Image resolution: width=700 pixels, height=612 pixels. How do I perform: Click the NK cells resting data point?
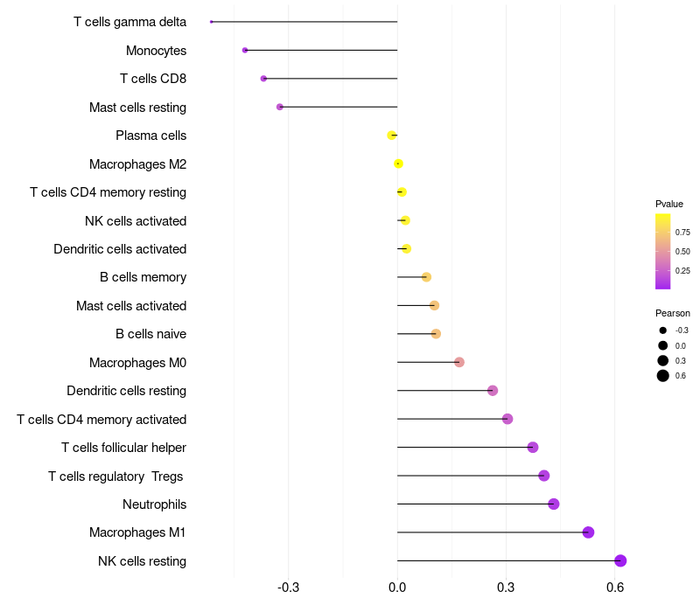[620, 561]
